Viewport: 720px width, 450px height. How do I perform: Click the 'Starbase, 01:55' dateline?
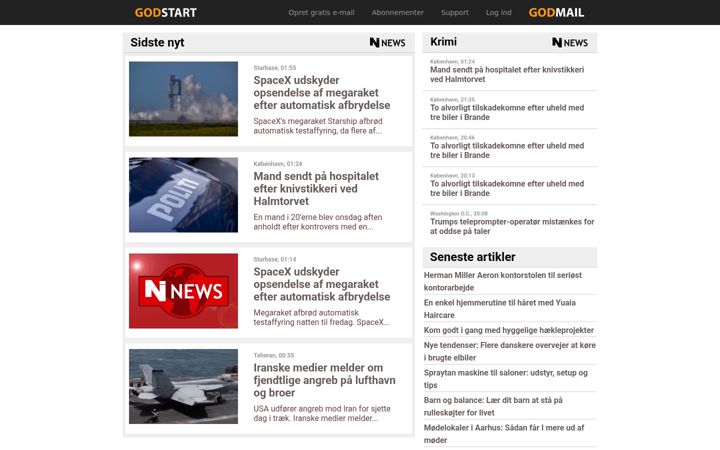tap(275, 68)
